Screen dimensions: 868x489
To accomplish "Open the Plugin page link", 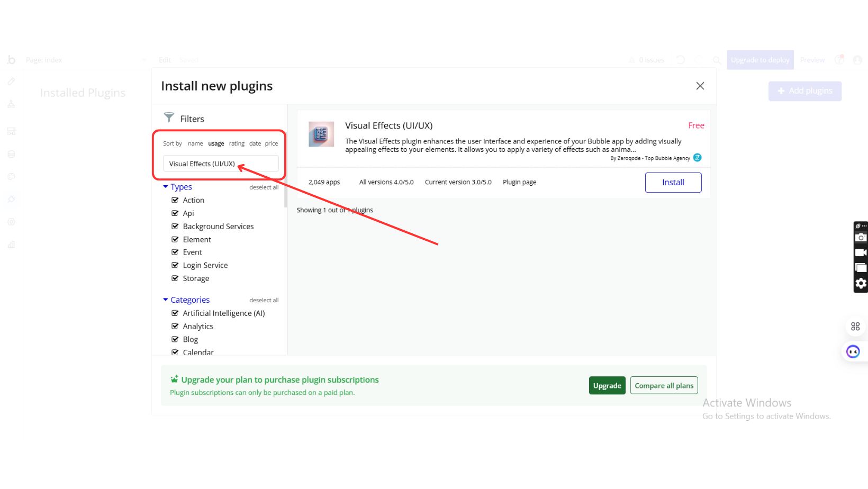I will click(x=519, y=182).
